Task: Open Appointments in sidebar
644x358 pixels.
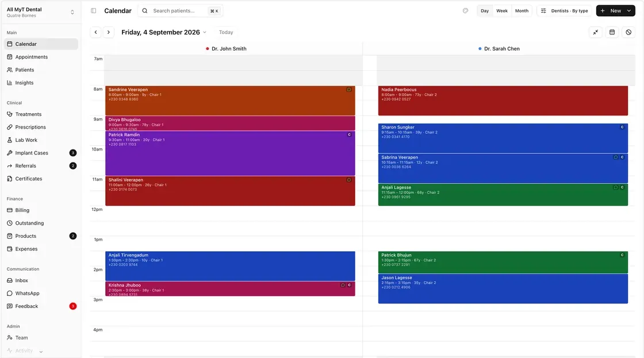Action: [x=41, y=57]
